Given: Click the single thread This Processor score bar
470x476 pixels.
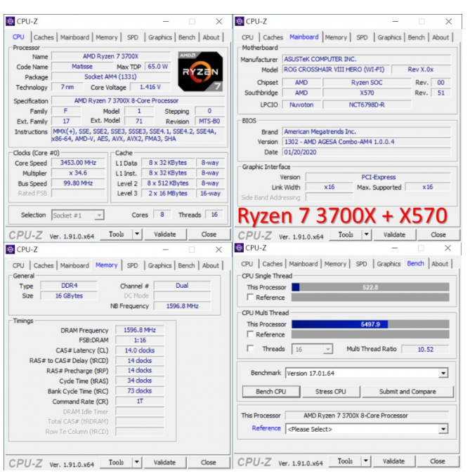Looking at the screenshot, I should (370, 287).
